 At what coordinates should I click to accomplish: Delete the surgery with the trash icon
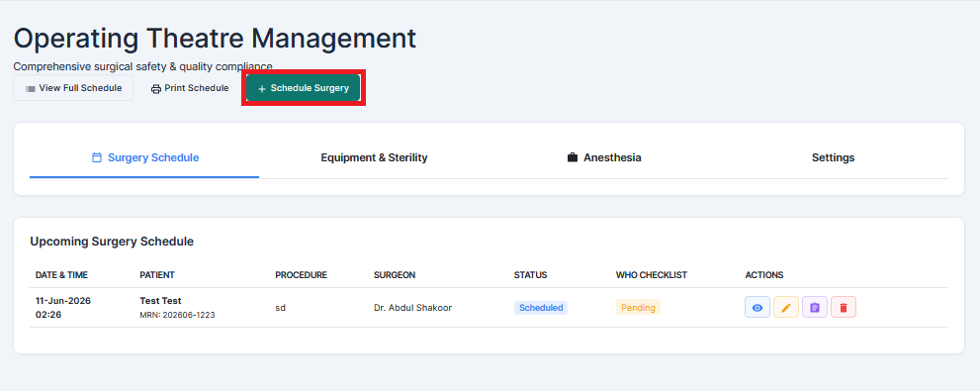coord(844,307)
